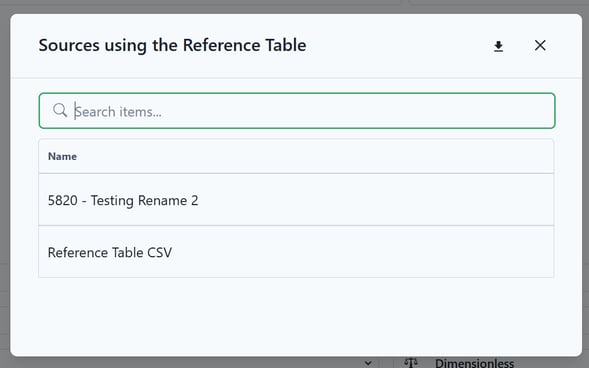Expand the chevron dropdown behind the dialog
Viewport: 589px width, 368px height.
click(x=368, y=363)
